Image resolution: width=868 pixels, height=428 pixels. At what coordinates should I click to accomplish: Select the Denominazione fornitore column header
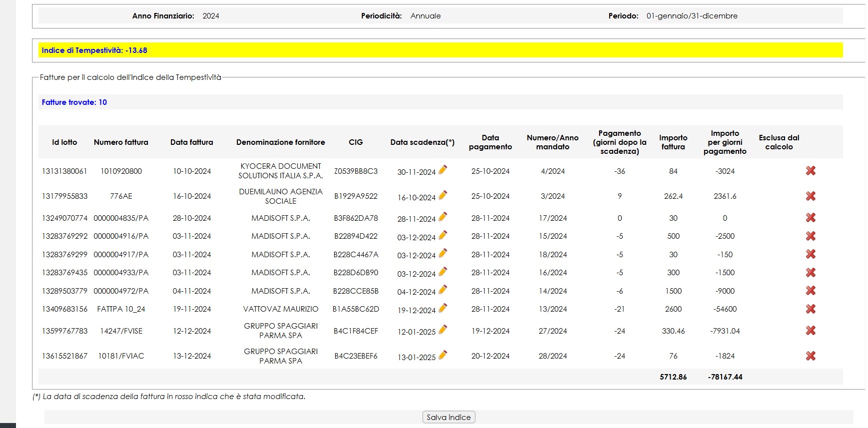281,142
